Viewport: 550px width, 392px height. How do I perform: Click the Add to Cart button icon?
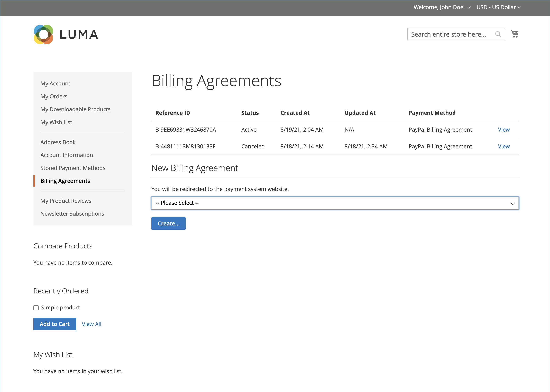(54, 324)
